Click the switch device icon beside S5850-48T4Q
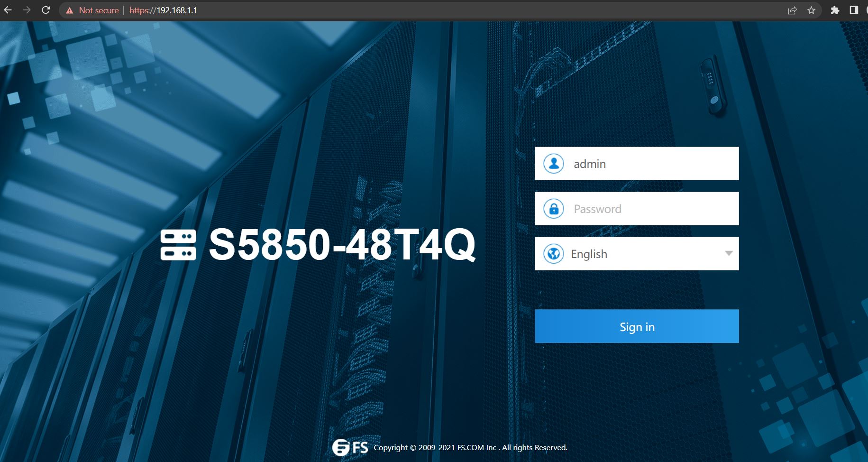The image size is (868, 462). click(x=178, y=245)
